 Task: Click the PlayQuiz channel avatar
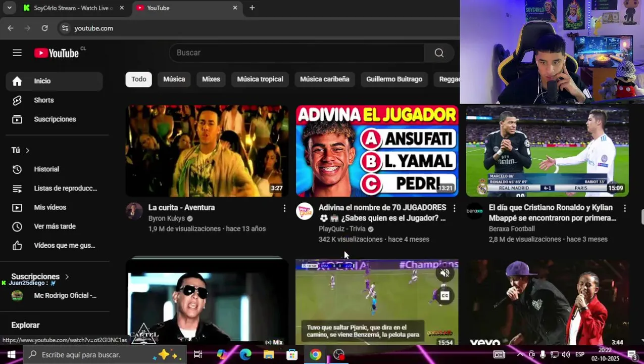click(305, 211)
